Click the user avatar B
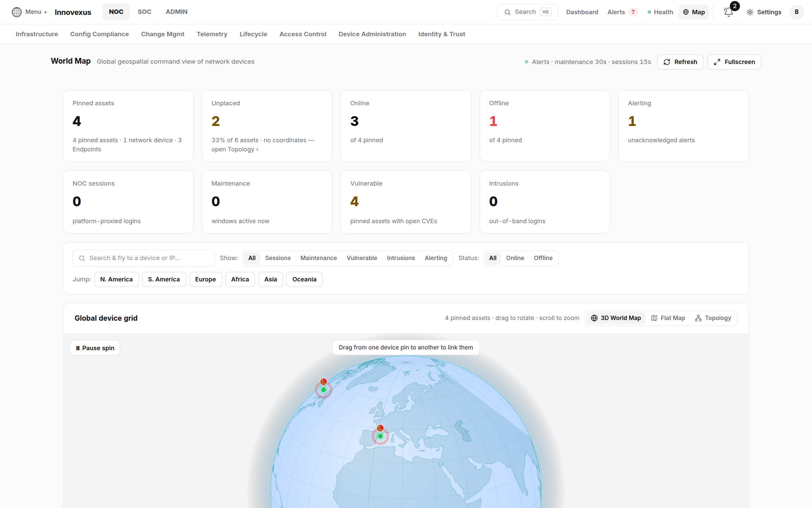This screenshot has width=812, height=508. coord(796,12)
